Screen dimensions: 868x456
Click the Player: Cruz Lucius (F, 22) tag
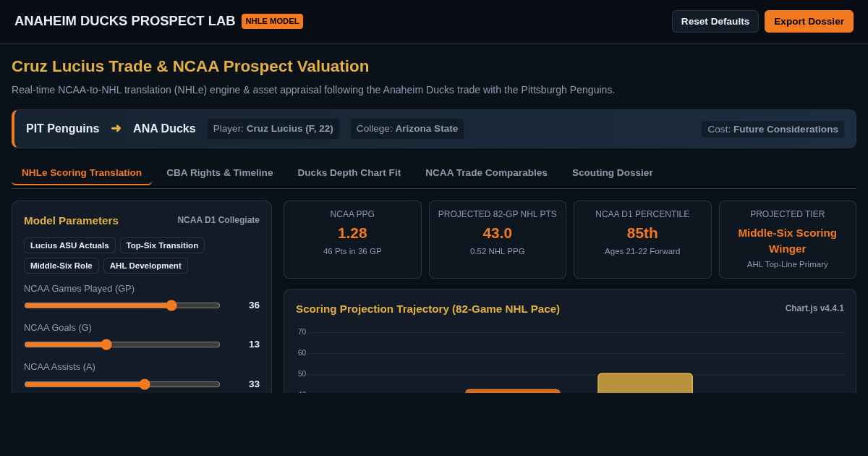[x=273, y=129]
